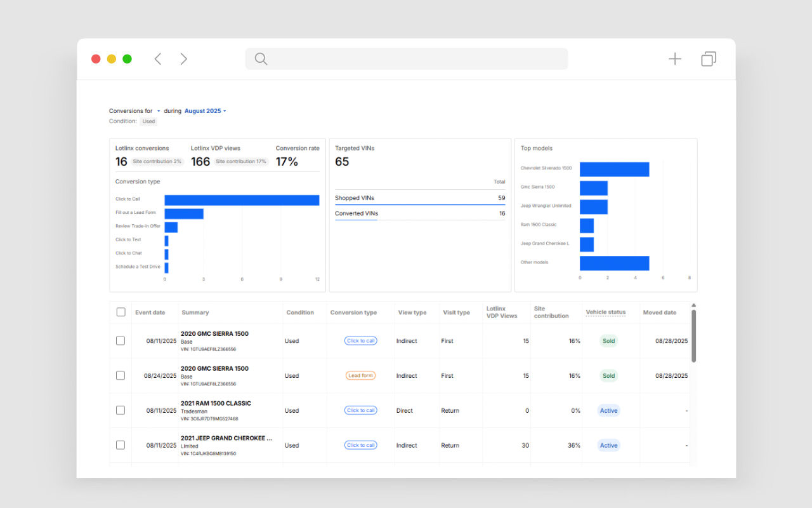This screenshot has height=508, width=812.
Task: Open the August 2025 date dropdown
Action: pos(205,111)
